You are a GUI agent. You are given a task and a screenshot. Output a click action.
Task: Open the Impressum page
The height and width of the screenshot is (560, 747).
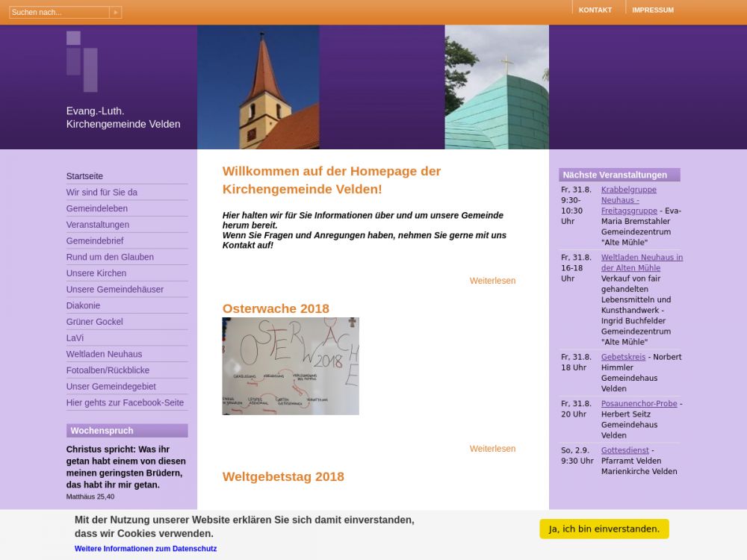[x=652, y=10]
